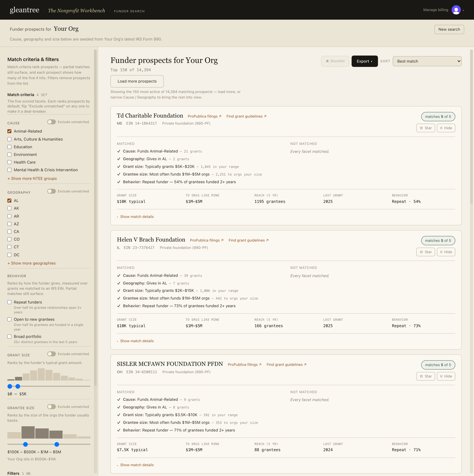Click the Grant size upper slider handle

[x=18, y=386]
